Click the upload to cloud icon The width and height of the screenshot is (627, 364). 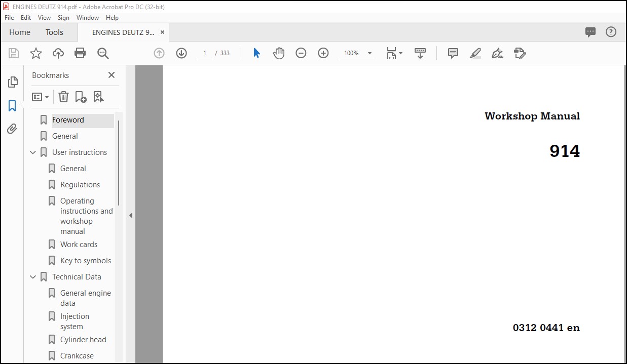pos(58,53)
